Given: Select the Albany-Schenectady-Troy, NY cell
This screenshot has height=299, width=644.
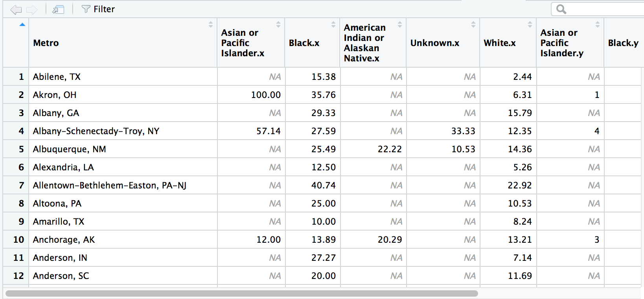Looking at the screenshot, I should pyautogui.click(x=96, y=131).
